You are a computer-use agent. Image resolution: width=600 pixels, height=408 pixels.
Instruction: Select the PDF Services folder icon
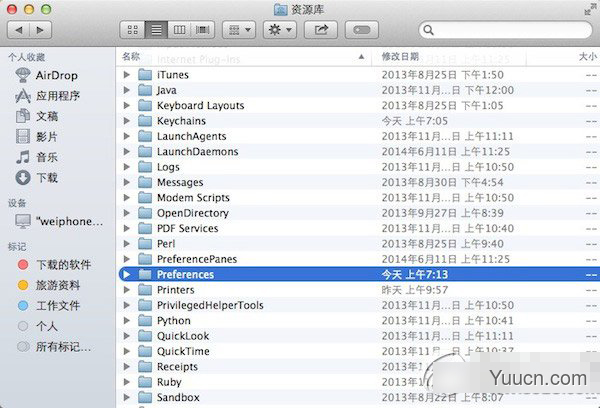tap(145, 228)
